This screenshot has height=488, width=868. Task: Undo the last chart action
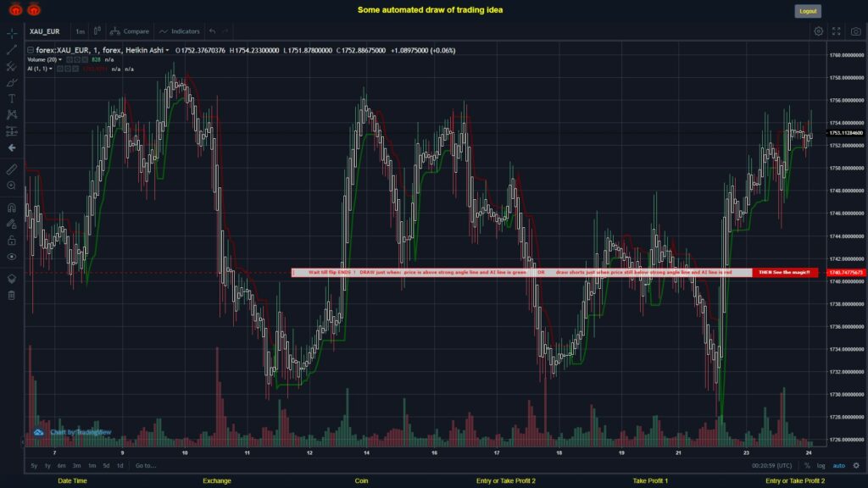pos(213,31)
